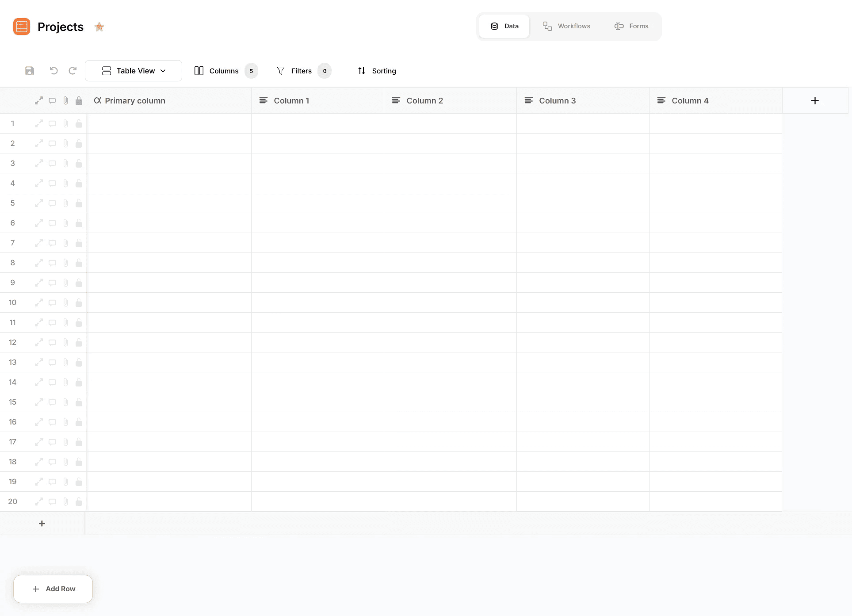Click the Primary column cell in row 10

(x=168, y=302)
